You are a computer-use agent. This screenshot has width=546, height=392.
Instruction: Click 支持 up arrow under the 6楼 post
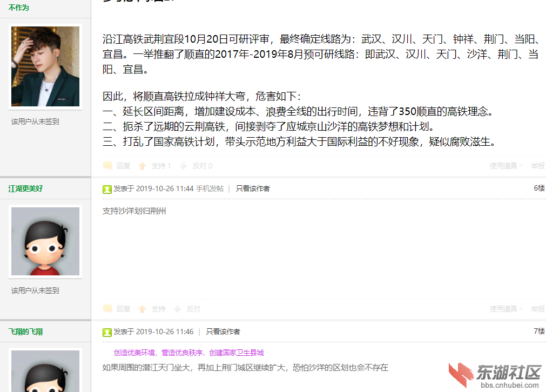142,309
